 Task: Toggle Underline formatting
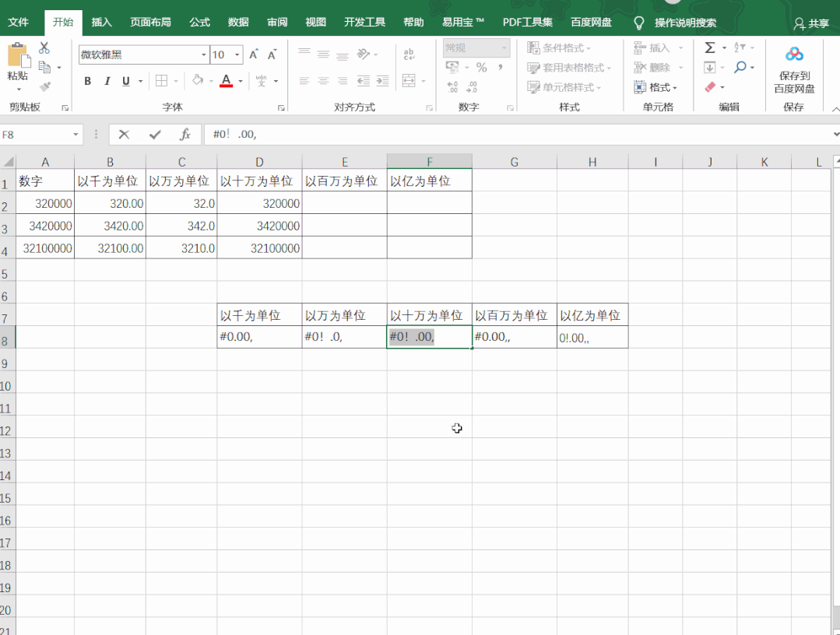126,81
